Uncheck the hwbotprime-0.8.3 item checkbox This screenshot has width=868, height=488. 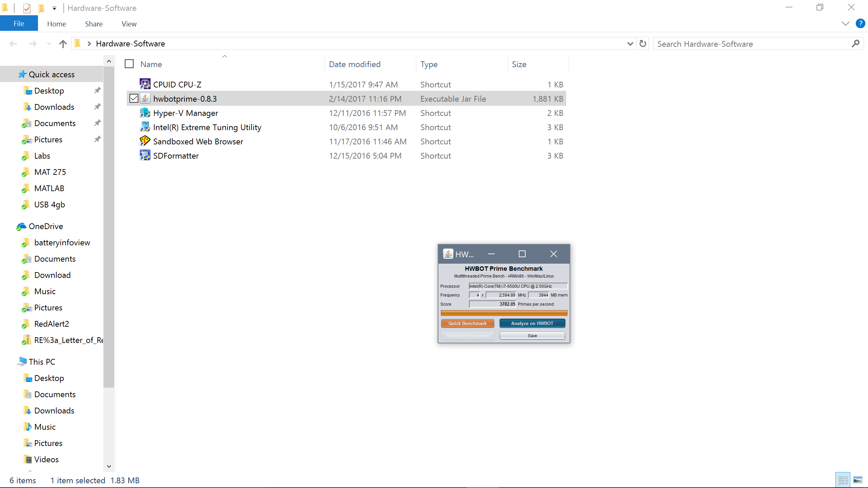(134, 99)
